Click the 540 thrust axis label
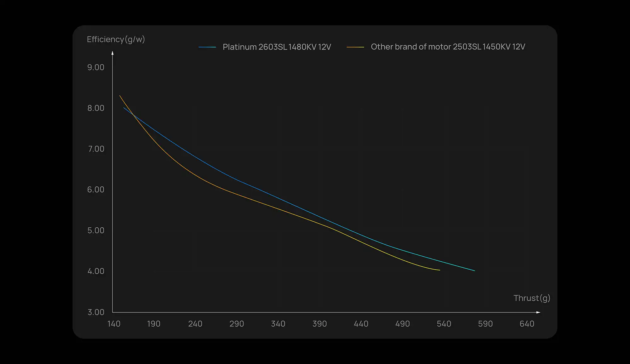The height and width of the screenshot is (364, 630). pos(444,324)
